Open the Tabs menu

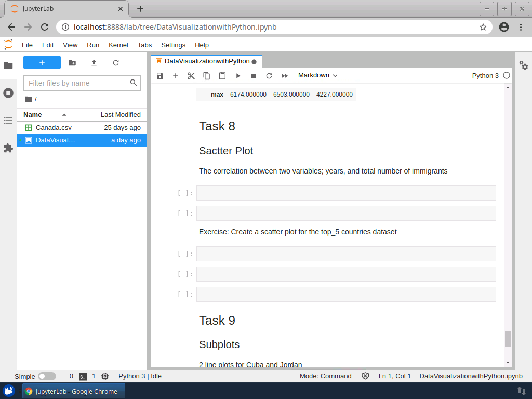click(x=144, y=45)
